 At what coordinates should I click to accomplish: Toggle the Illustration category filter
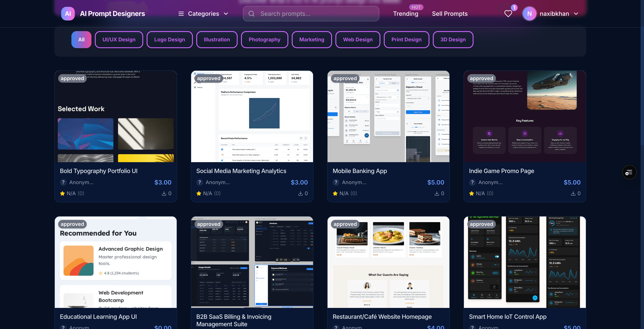pyautogui.click(x=217, y=39)
